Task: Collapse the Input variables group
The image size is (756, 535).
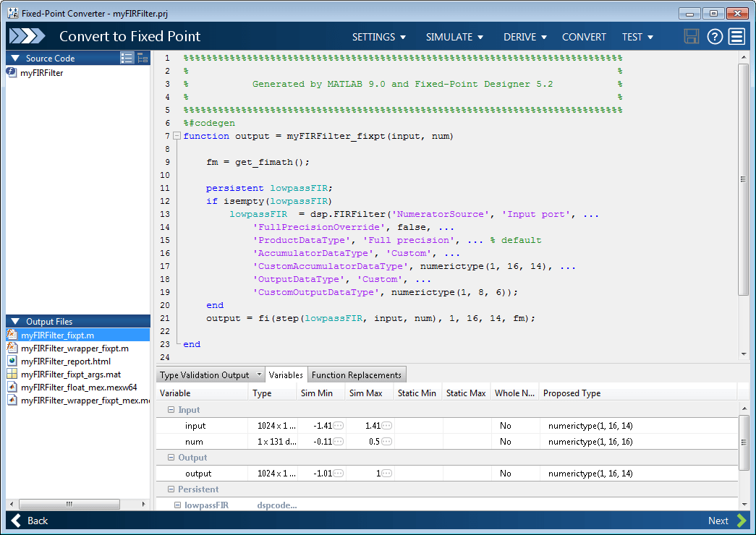Action: pos(171,410)
